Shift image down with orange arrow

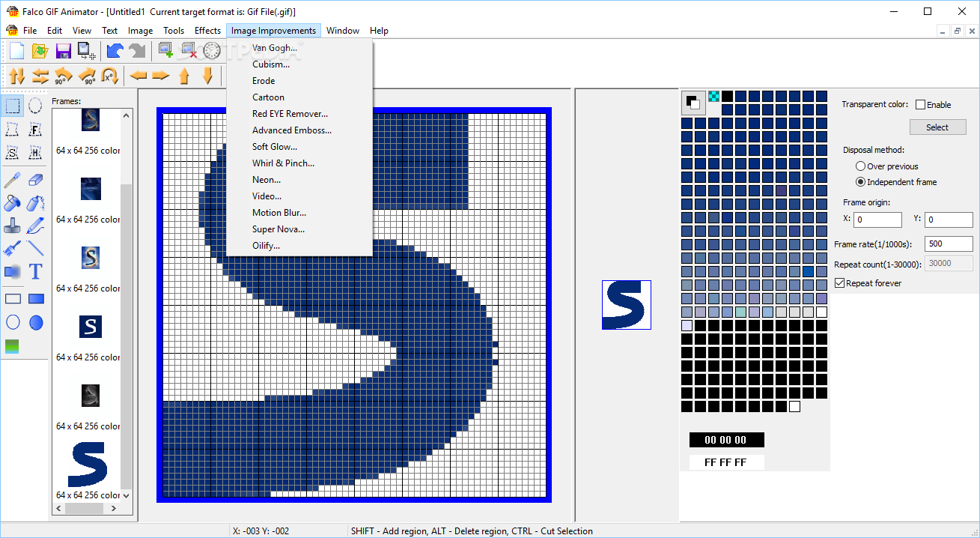(x=207, y=76)
